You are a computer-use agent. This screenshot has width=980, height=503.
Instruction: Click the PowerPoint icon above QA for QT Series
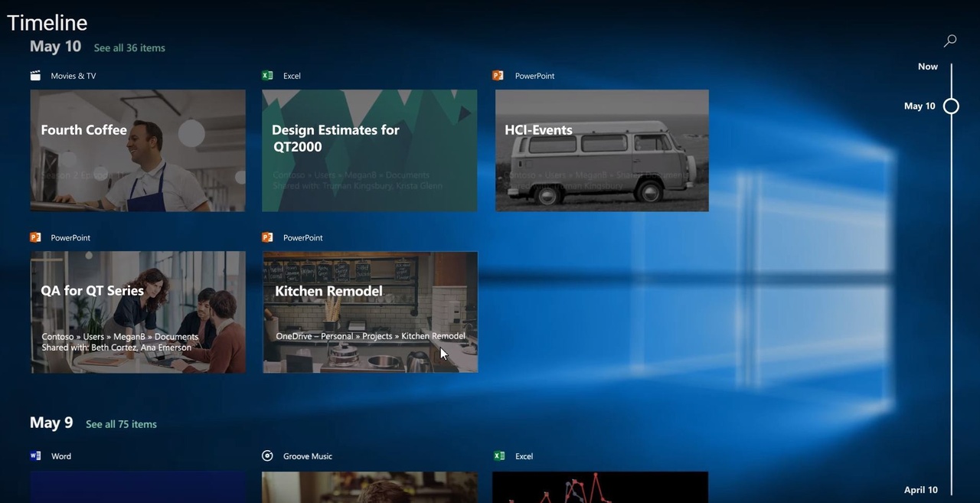(35, 237)
